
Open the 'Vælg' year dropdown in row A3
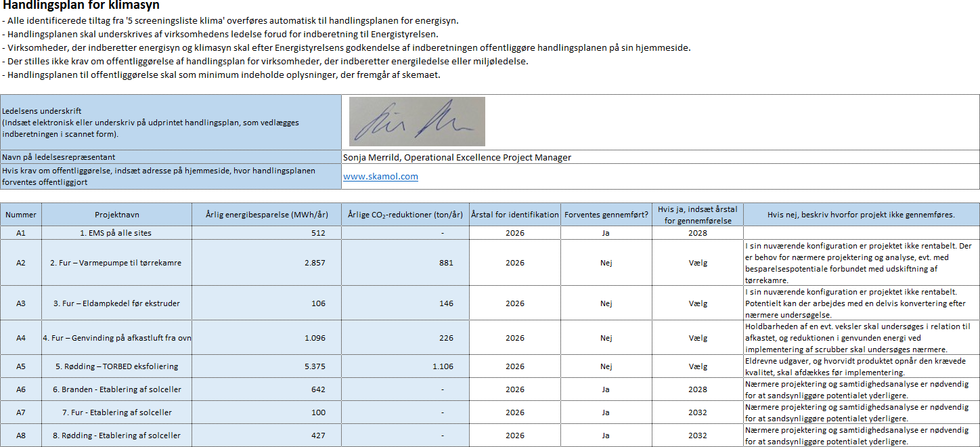tap(698, 303)
